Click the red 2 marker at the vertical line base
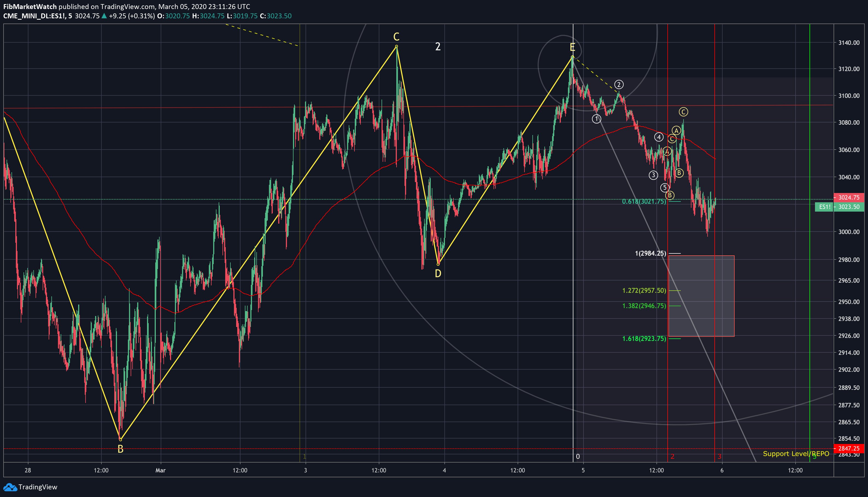The width and height of the screenshot is (868, 497). (673, 456)
